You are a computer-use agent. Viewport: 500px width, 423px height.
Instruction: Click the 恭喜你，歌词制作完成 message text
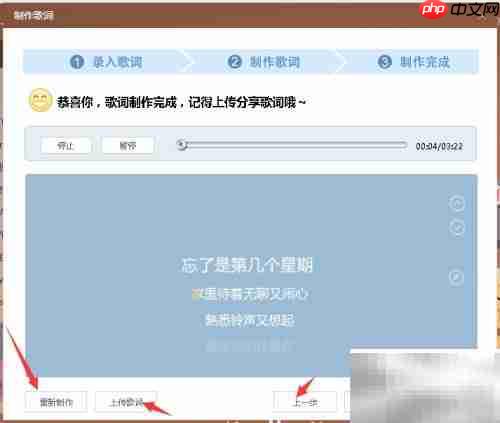click(x=181, y=102)
